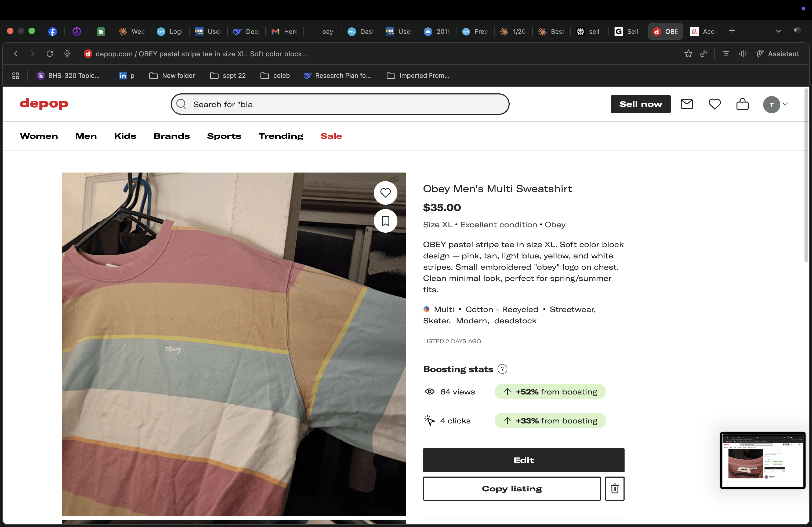Open the New folder bookmarks folder
This screenshot has height=527, width=812.
(x=172, y=76)
